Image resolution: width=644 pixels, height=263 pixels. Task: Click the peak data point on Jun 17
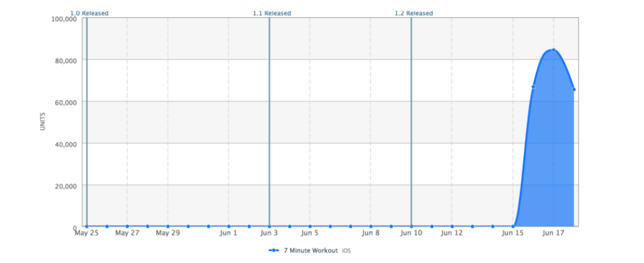tap(553, 50)
